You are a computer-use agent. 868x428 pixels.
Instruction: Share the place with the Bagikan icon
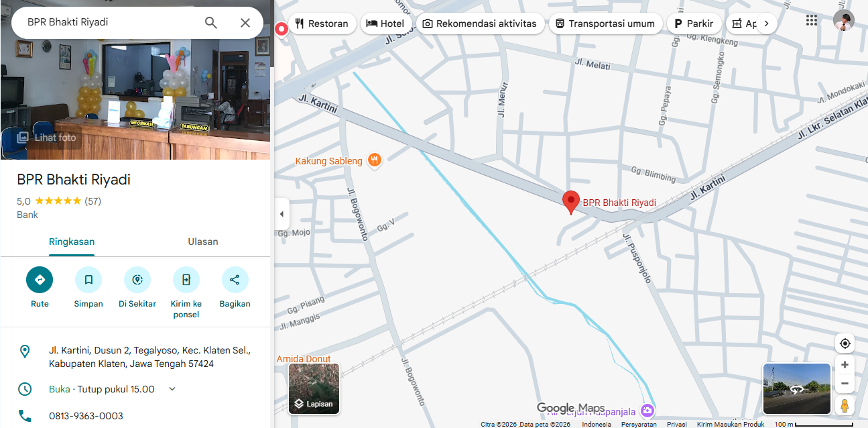pos(235,280)
